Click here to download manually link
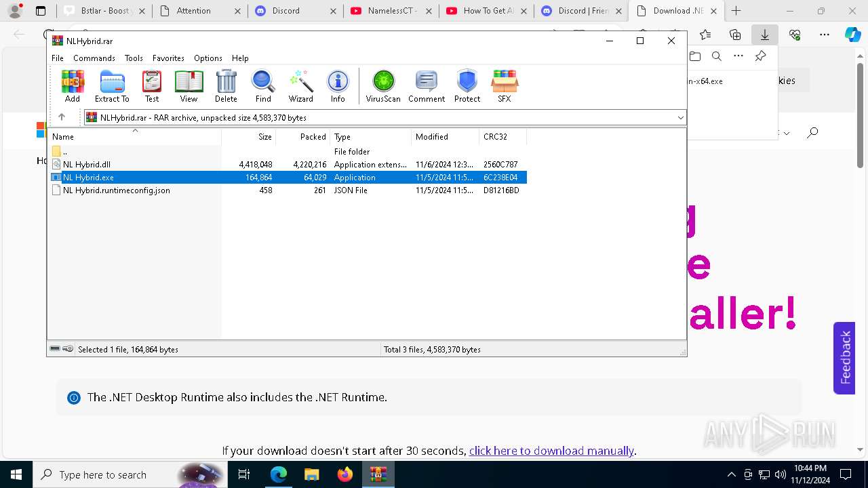Viewport: 868px width, 488px height. pos(551,451)
